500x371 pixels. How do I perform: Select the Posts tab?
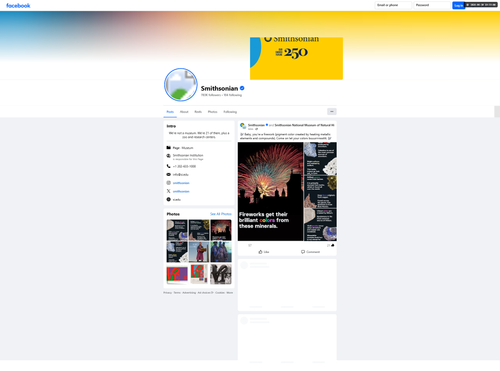(x=170, y=112)
